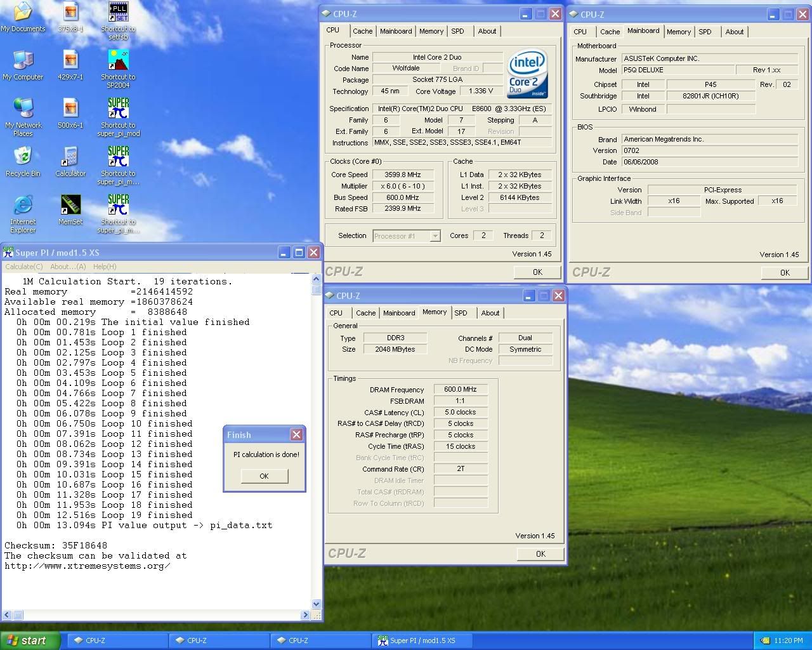Image resolution: width=812 pixels, height=650 pixels.
Task: Click the Super PI window title icon
Action: [8, 252]
